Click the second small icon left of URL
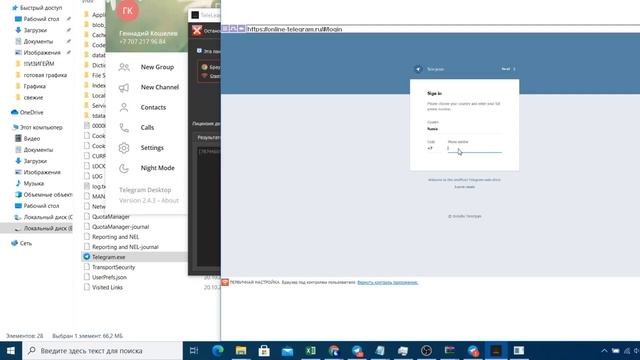Image resolution: width=640 pixels, height=360 pixels. pos(233,29)
